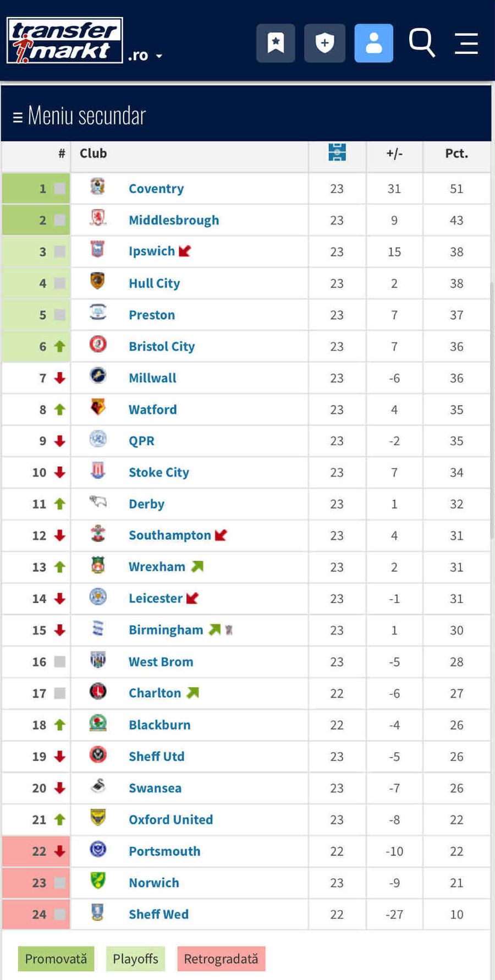Click the Promovată green legend swatch
The width and height of the screenshot is (495, 980).
[56, 959]
